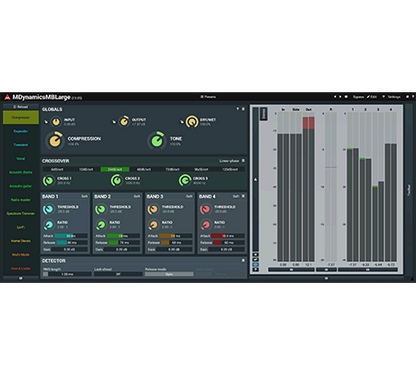The width and height of the screenshot is (416, 376).
Task: Adjust the Output gain knob
Action: click(x=124, y=122)
